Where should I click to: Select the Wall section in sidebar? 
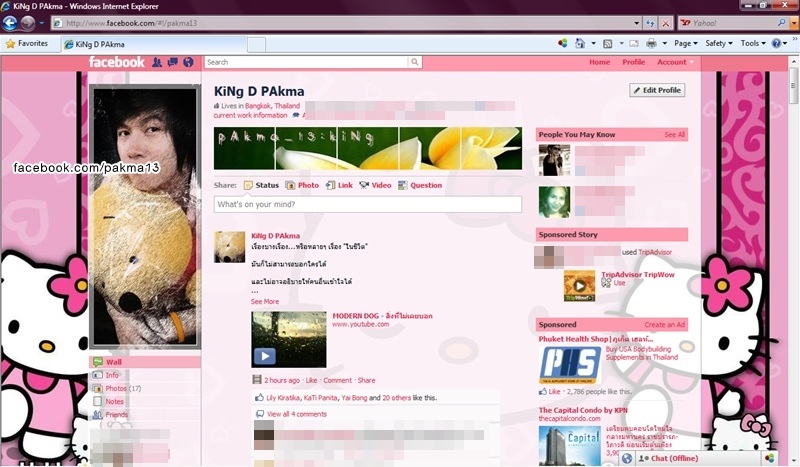pos(145,362)
